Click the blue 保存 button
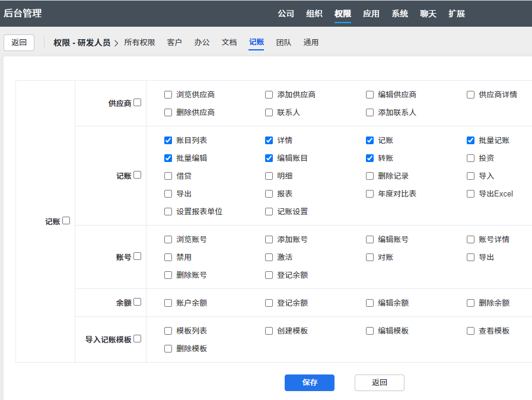The height and width of the screenshot is (400, 532). tap(310, 383)
